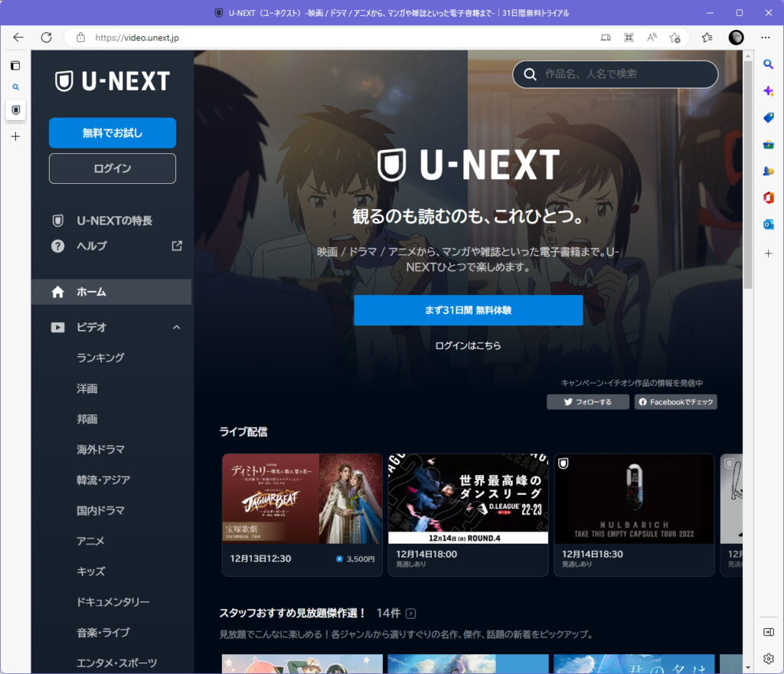Click the app available icon in address bar
This screenshot has width=784, height=674.
point(606,38)
